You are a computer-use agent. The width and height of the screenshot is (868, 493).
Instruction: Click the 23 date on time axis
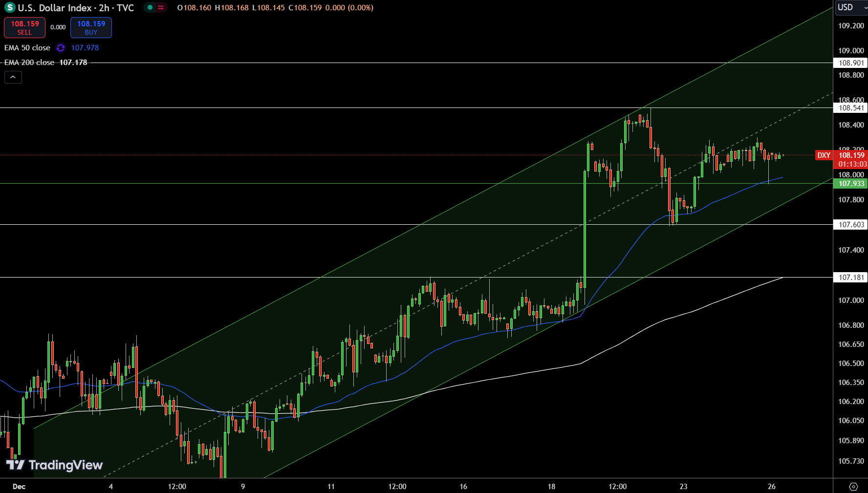[x=683, y=487]
